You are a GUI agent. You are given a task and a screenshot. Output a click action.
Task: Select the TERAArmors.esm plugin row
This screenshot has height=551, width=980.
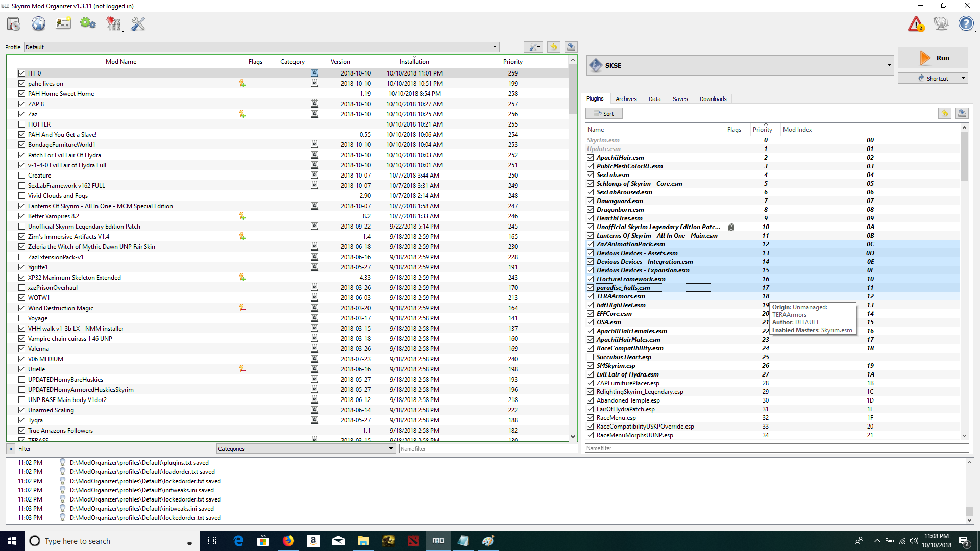(773, 296)
